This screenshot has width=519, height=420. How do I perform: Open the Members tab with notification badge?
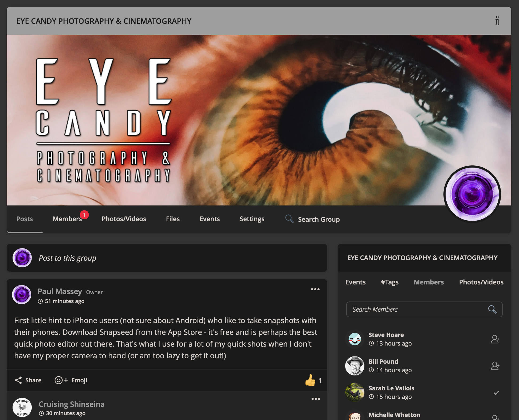(x=67, y=219)
